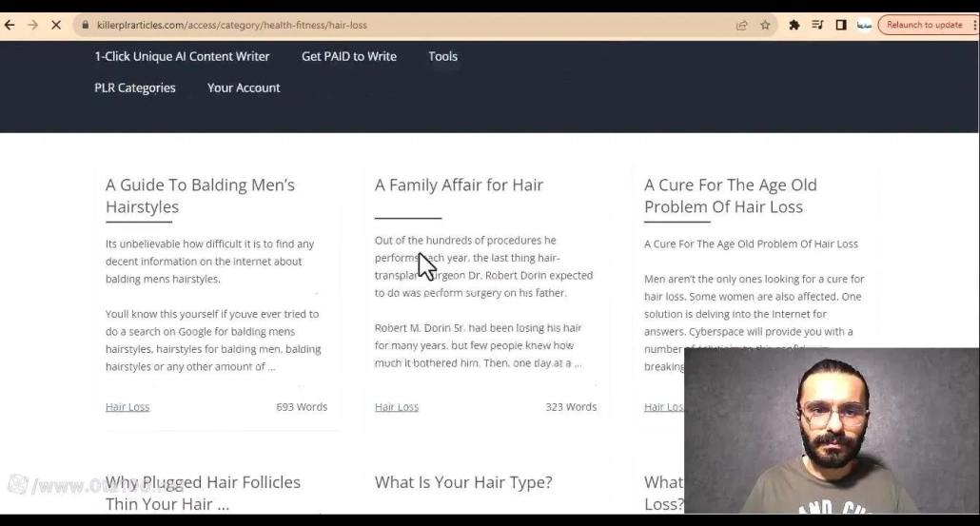Click the share page icon in address bar
Screen dimensions: 980x526
[x=742, y=25]
